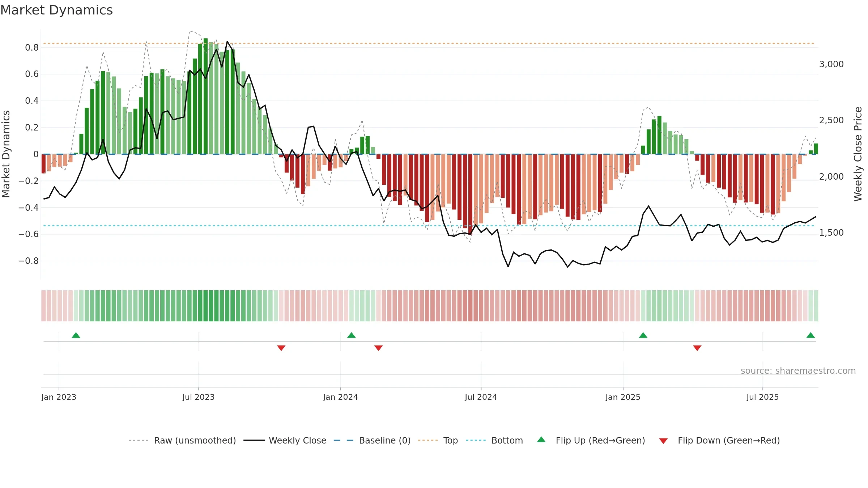Click the Jul 2025 axis label
The width and height of the screenshot is (868, 488).
(763, 397)
